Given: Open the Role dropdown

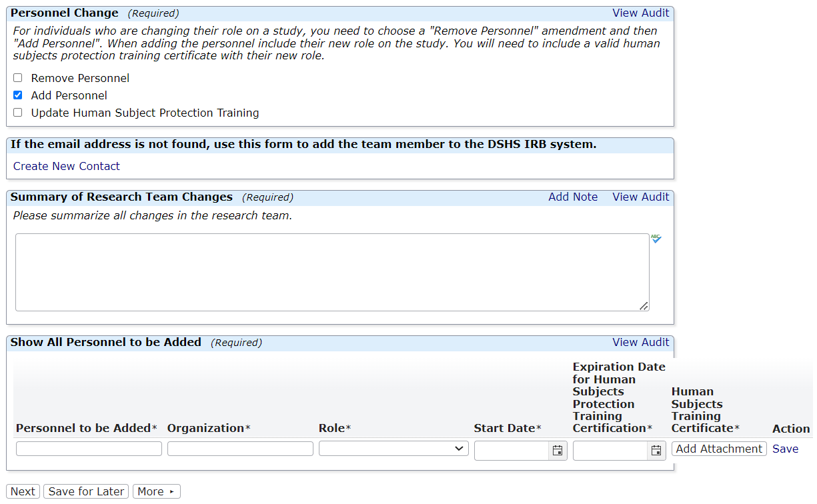Looking at the screenshot, I should point(393,448).
